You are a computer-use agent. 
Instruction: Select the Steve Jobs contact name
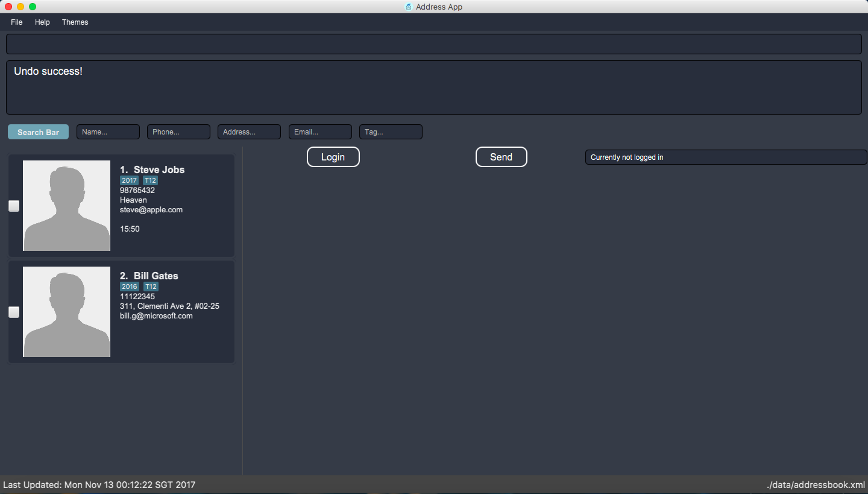159,169
